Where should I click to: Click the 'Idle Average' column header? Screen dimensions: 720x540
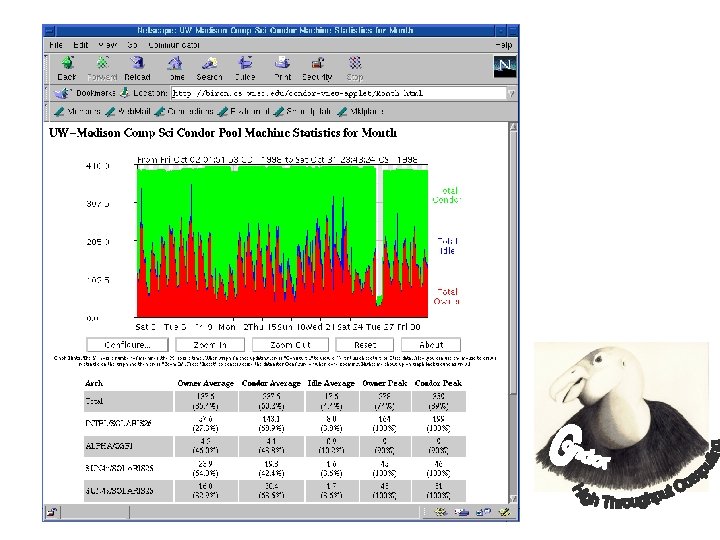[x=331, y=383]
